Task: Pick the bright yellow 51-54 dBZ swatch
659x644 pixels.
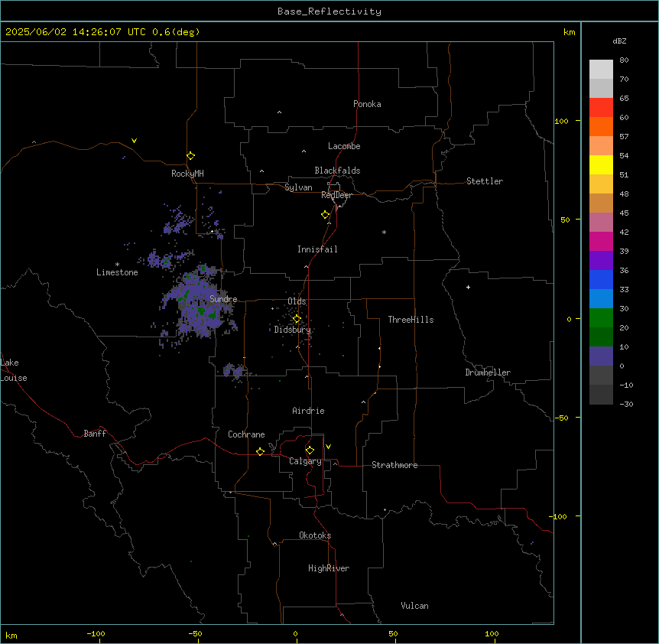Action: pyautogui.click(x=601, y=164)
